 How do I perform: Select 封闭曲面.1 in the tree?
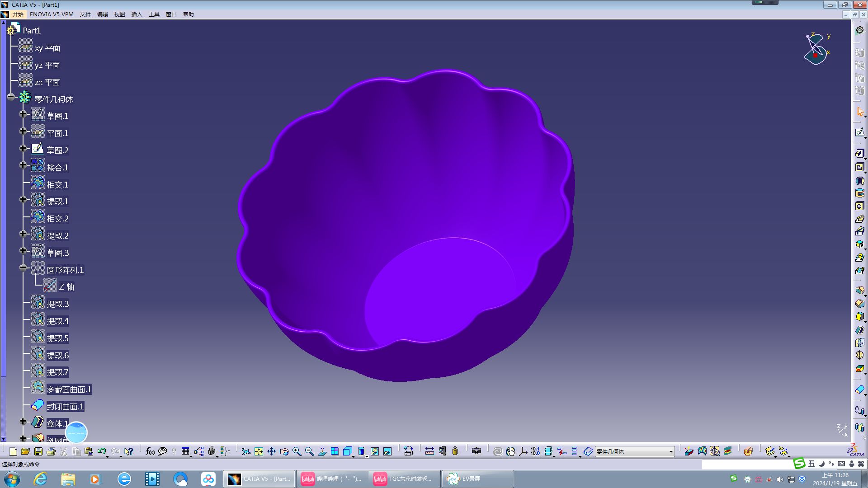(66, 407)
